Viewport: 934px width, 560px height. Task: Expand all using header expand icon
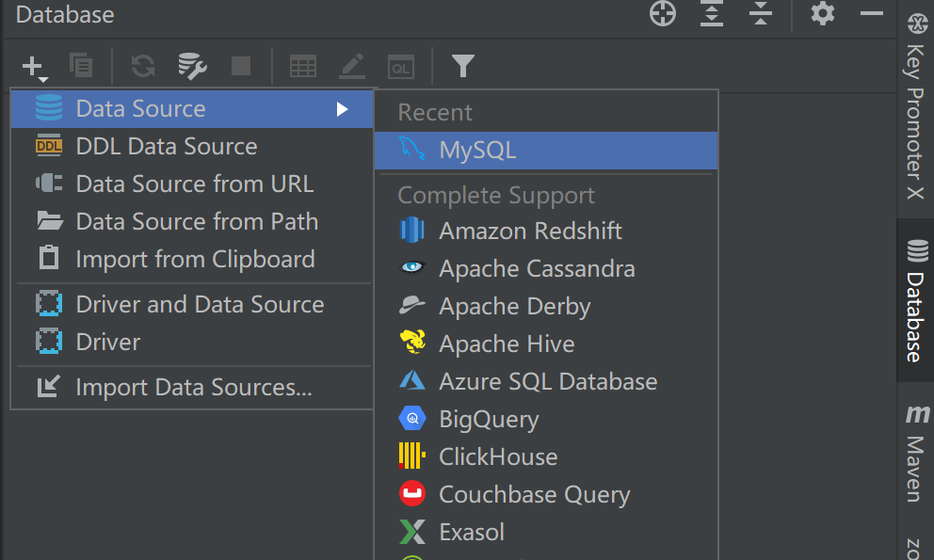pos(713,14)
